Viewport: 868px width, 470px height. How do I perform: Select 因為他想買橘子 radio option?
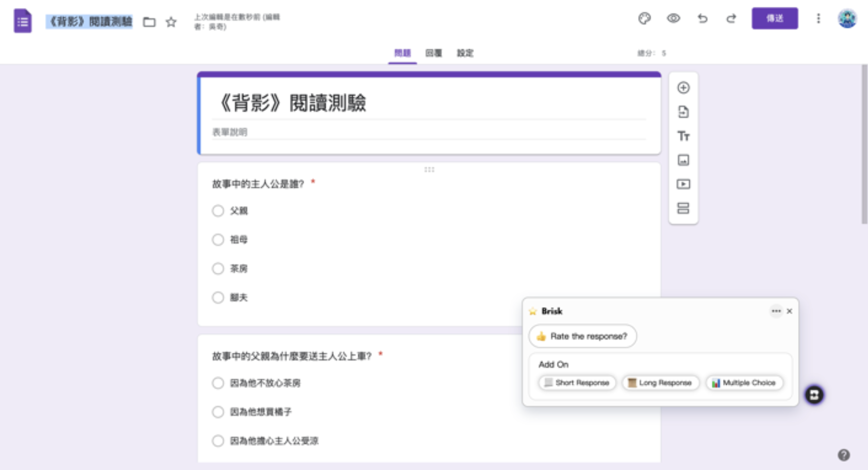pyautogui.click(x=218, y=412)
